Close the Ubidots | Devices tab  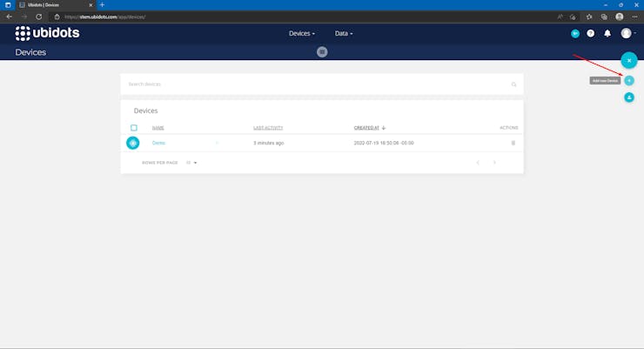coord(91,5)
